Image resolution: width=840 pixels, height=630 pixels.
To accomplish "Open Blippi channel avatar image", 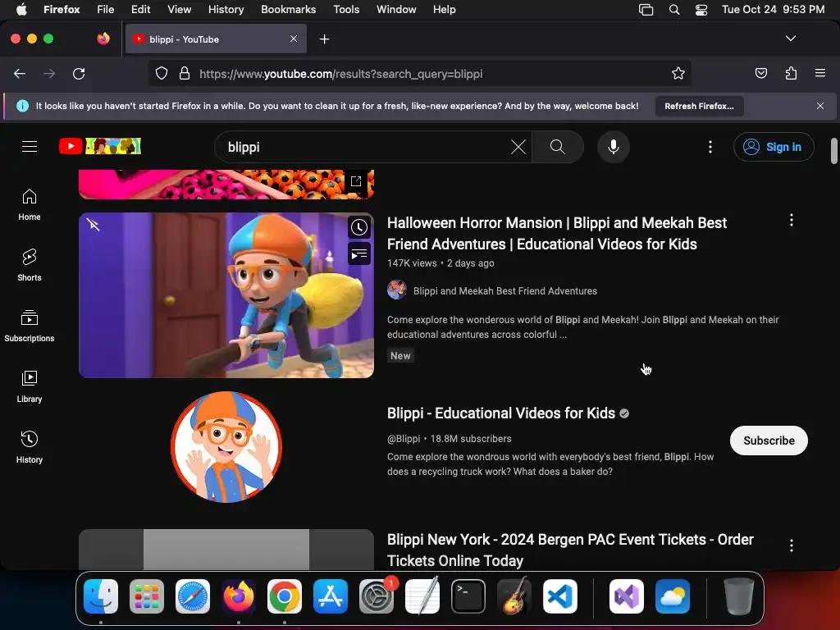I will tap(226, 447).
